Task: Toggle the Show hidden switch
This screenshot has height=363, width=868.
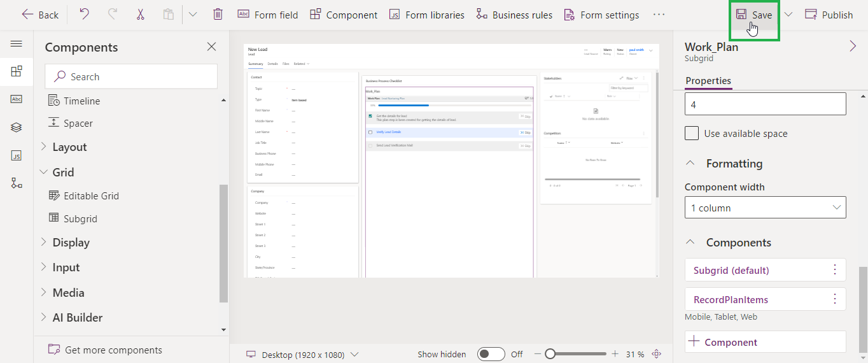Action: tap(491, 354)
